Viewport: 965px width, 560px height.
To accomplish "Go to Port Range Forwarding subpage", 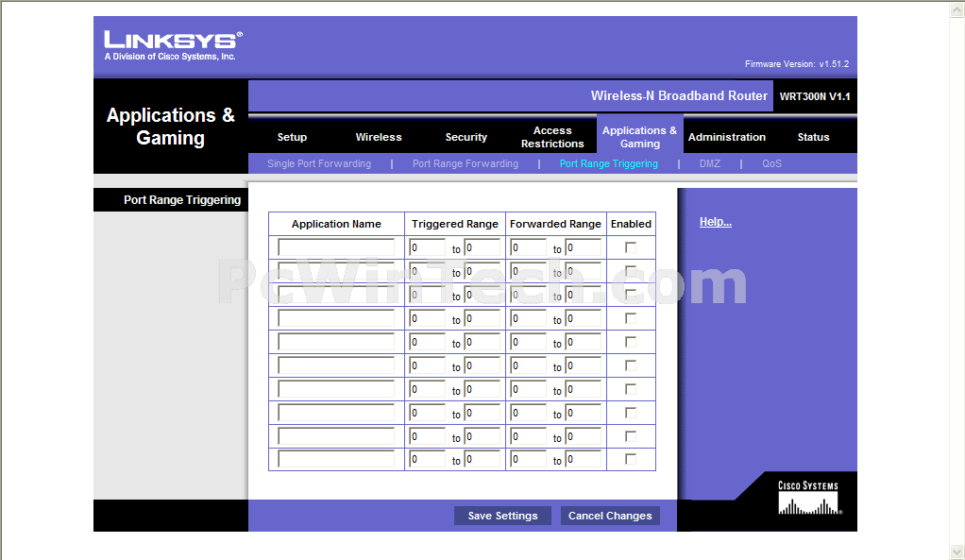I will coord(466,163).
